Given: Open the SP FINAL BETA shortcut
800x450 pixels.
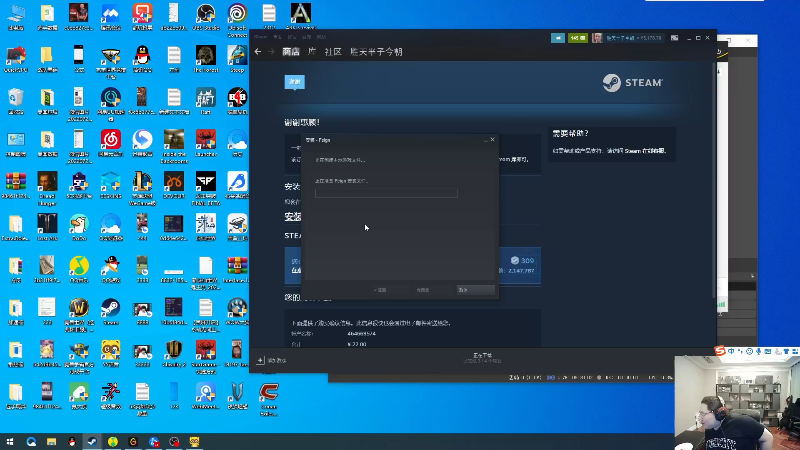Looking at the screenshot, I should coord(206,188).
